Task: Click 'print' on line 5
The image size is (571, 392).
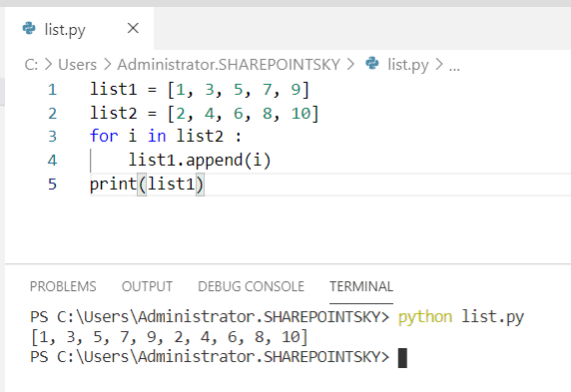Action: (113, 185)
